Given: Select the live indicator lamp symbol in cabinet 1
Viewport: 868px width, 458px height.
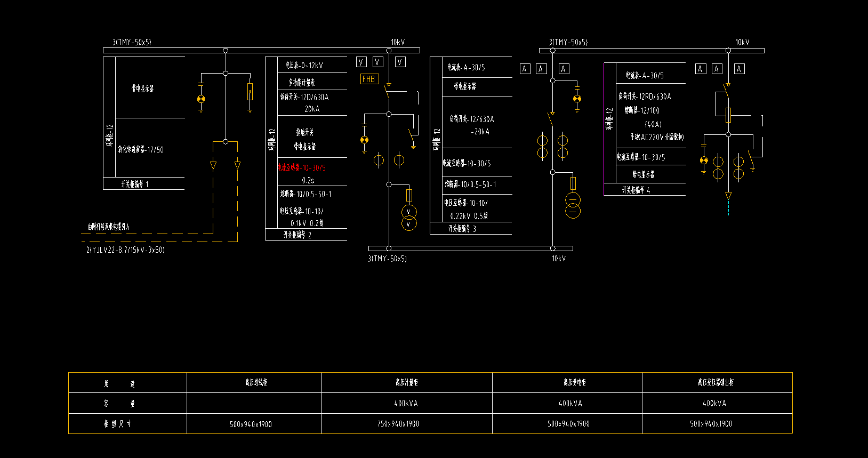Looking at the screenshot, I should click(201, 99).
